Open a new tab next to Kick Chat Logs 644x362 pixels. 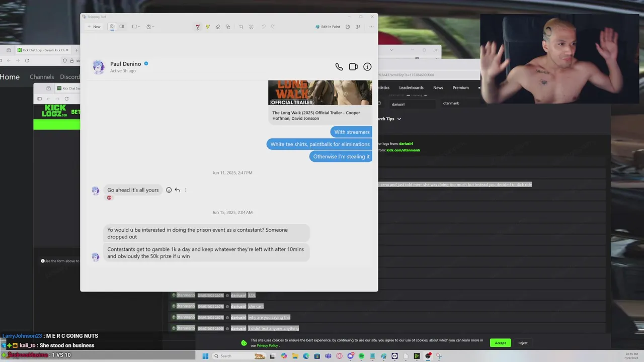pyautogui.click(x=76, y=50)
